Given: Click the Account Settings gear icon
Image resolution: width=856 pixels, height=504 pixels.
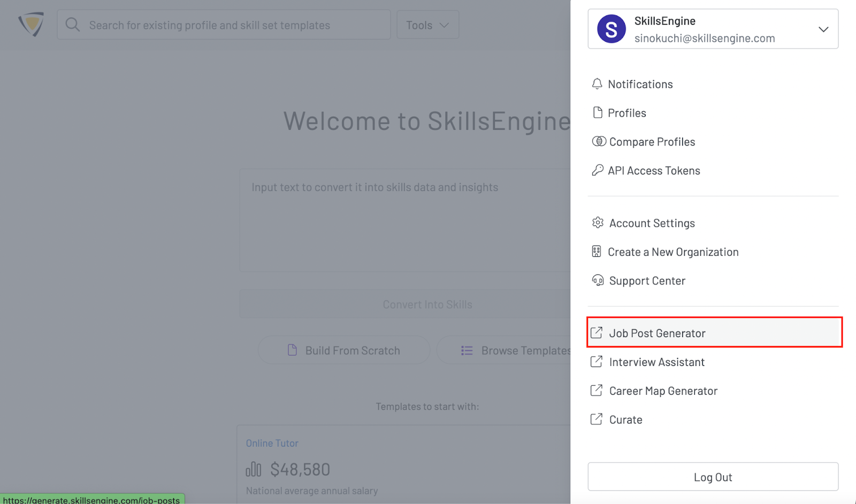Looking at the screenshot, I should click(x=598, y=223).
